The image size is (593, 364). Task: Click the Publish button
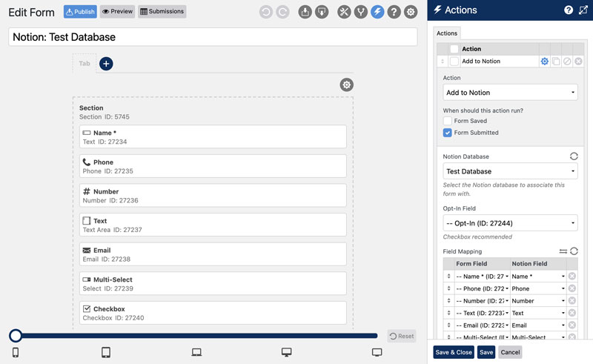pyautogui.click(x=80, y=12)
